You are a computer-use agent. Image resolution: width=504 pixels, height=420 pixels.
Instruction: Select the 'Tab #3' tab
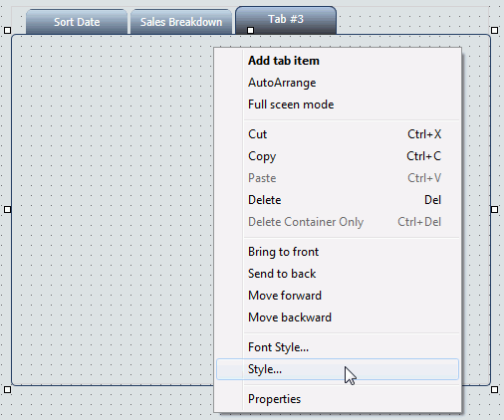[286, 19]
